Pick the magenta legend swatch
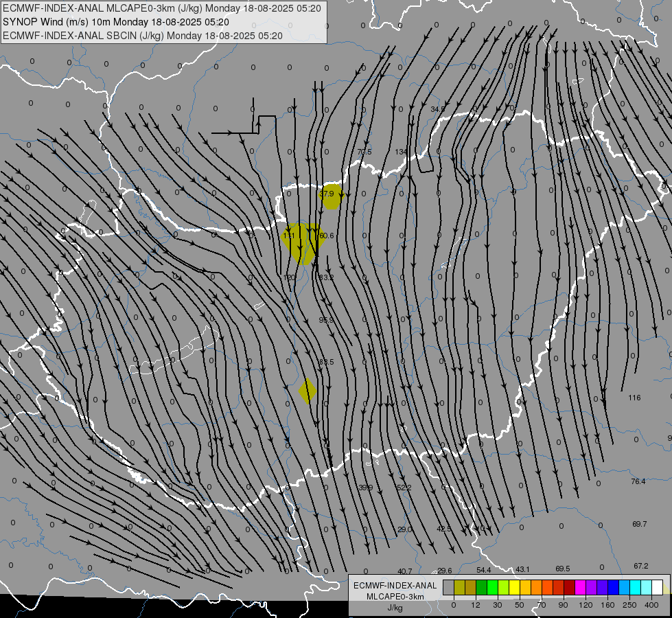The image size is (672, 618). click(x=581, y=587)
